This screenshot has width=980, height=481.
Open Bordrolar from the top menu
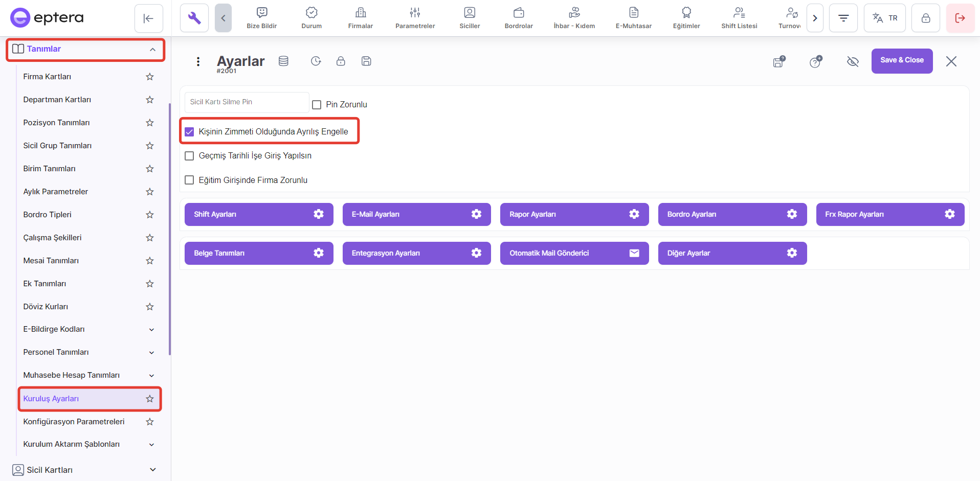click(x=518, y=18)
